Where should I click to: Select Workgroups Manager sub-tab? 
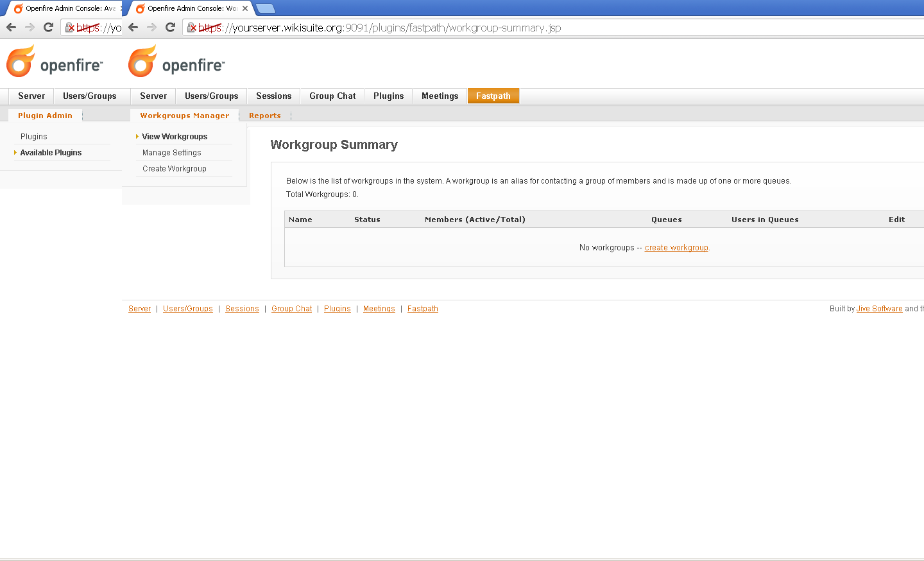(x=184, y=116)
